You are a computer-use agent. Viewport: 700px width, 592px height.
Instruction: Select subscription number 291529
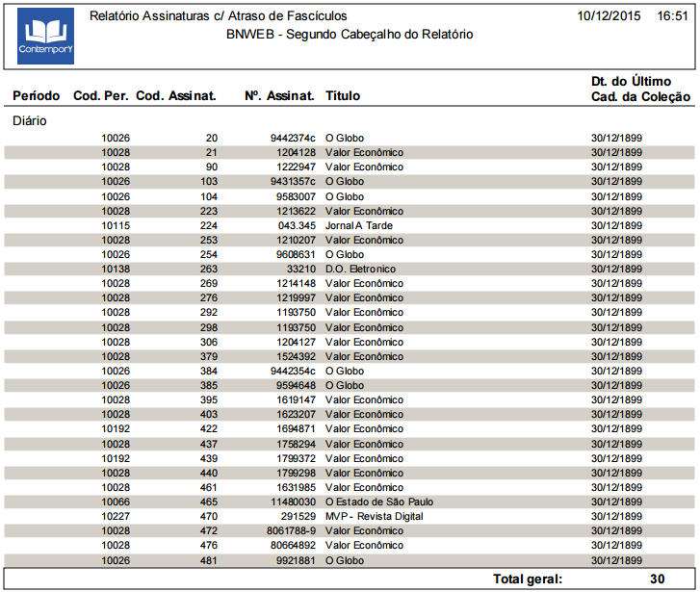pos(298,517)
